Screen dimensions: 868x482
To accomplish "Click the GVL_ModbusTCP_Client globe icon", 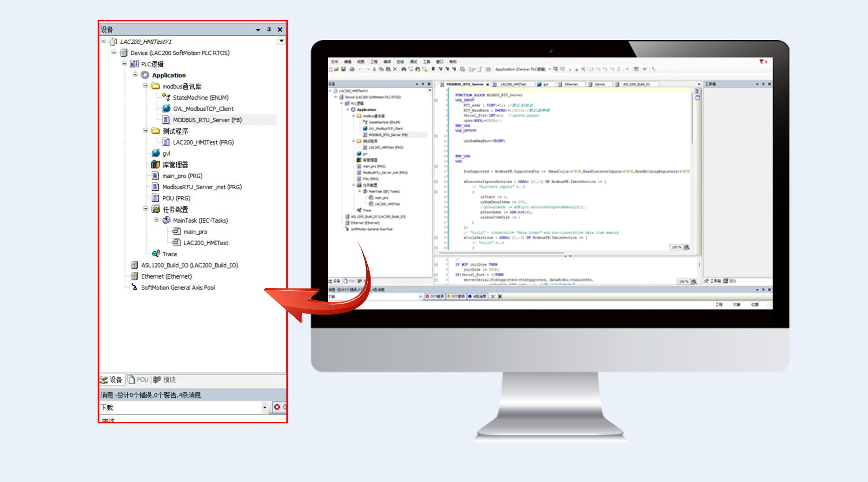I will (x=166, y=108).
